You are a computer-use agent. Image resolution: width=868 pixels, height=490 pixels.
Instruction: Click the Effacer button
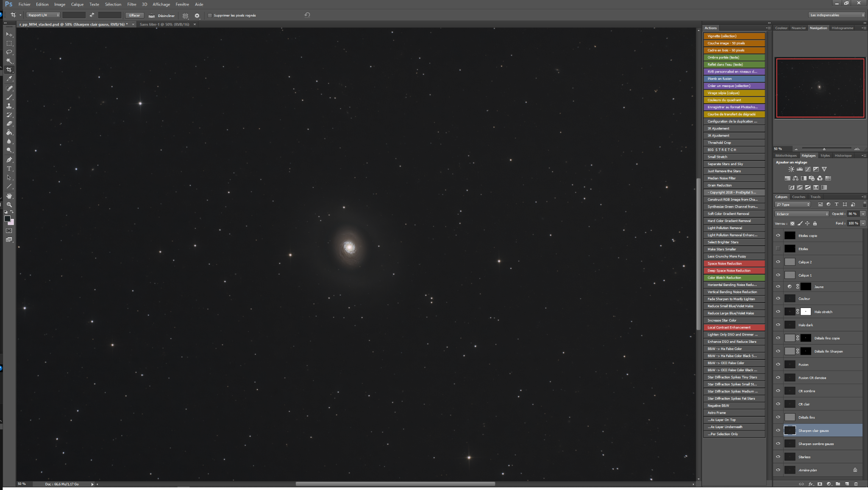134,15
